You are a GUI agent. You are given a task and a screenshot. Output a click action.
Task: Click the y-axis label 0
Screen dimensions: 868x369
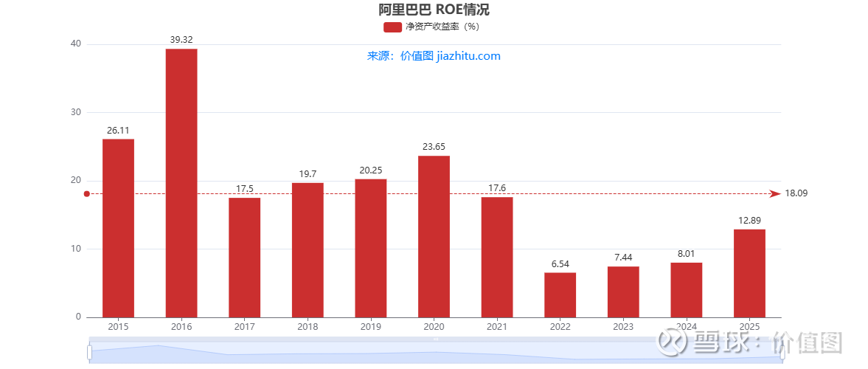(x=79, y=317)
